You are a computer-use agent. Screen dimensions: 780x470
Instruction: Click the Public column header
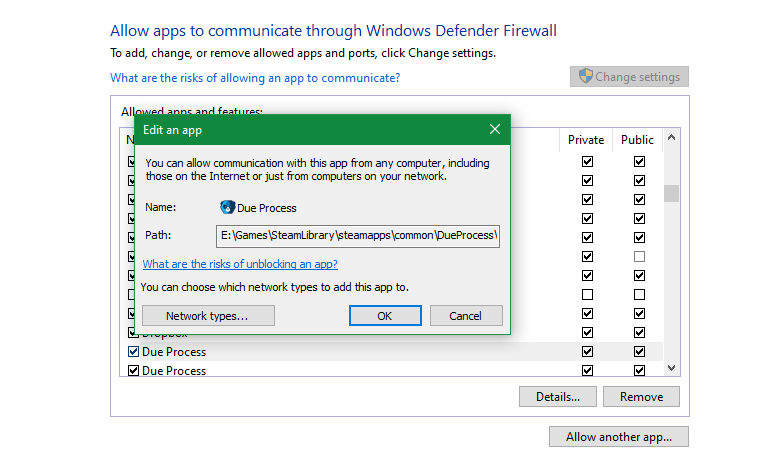(x=637, y=140)
